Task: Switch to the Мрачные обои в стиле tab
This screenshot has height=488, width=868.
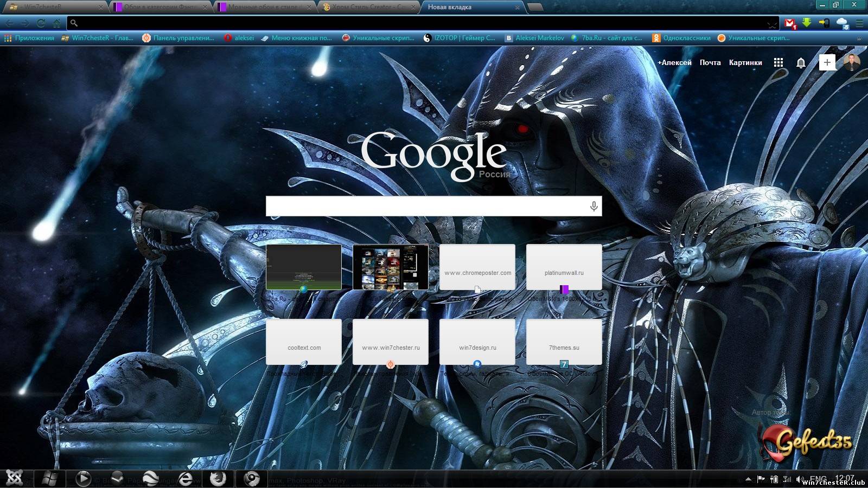Action: click(x=265, y=7)
